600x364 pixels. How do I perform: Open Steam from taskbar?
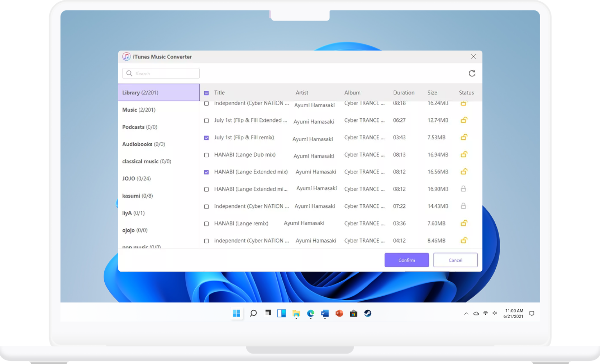click(368, 313)
